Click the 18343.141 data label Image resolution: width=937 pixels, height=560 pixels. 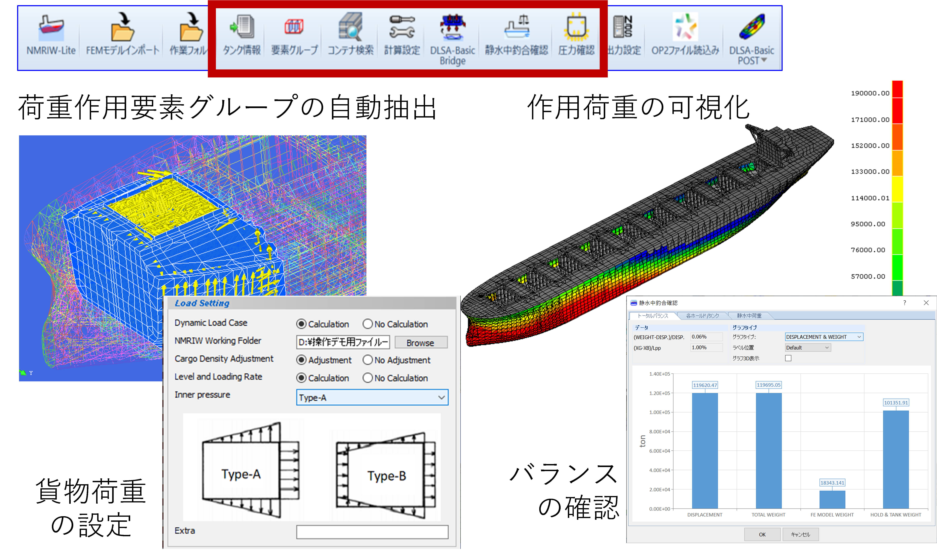click(x=832, y=483)
